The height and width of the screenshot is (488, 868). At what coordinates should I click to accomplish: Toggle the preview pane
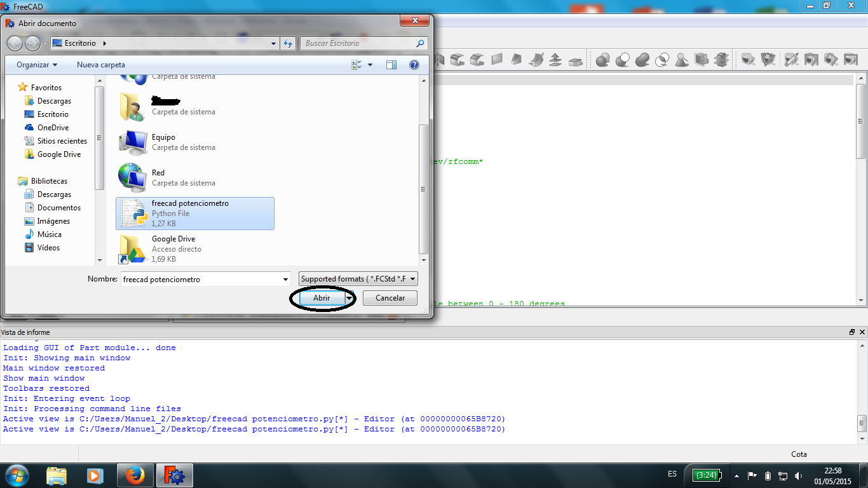391,65
